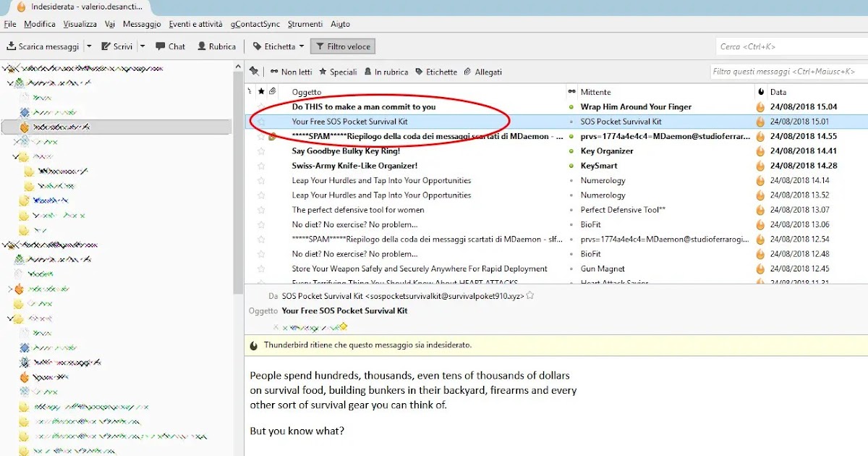This screenshot has height=456, width=868.
Task: Click the flame icon in the junk notification bar
Action: click(254, 345)
